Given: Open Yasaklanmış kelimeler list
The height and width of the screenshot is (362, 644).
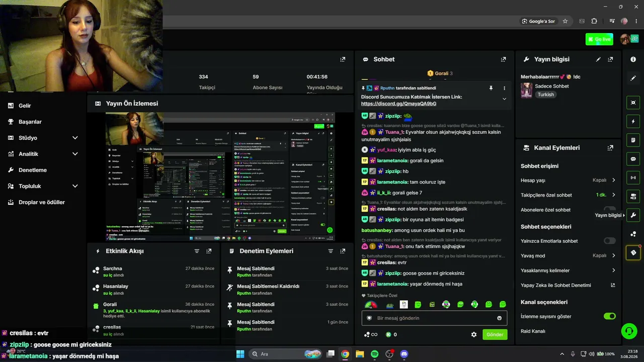Looking at the screenshot, I should coord(568,270).
